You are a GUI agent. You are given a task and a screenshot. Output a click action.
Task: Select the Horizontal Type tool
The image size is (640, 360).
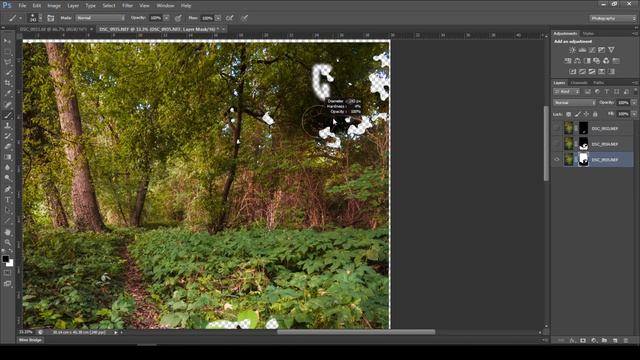(7, 200)
